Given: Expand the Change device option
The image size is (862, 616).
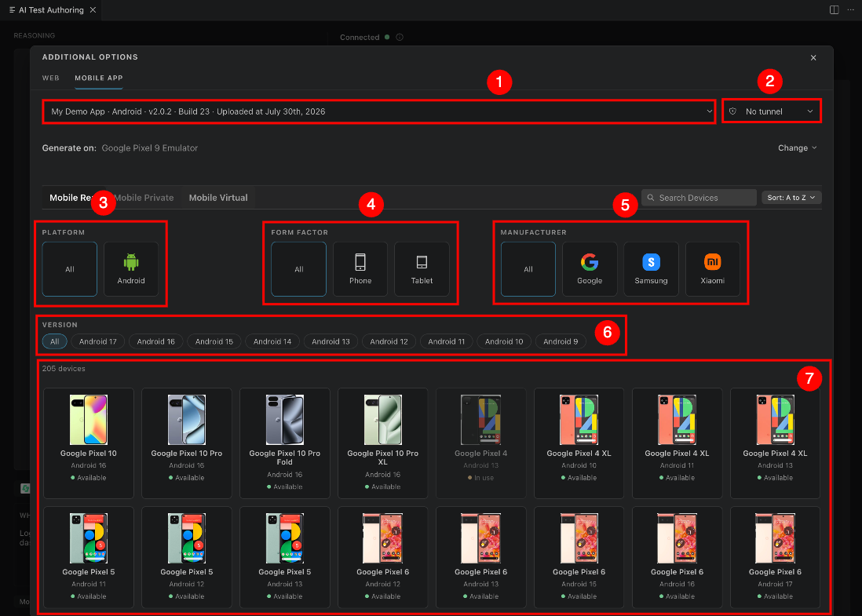Looking at the screenshot, I should tap(797, 148).
